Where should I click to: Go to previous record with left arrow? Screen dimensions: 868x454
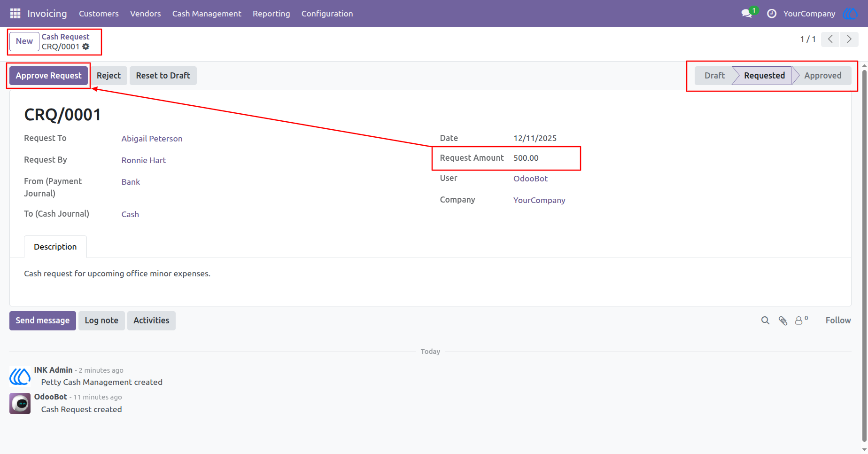830,39
